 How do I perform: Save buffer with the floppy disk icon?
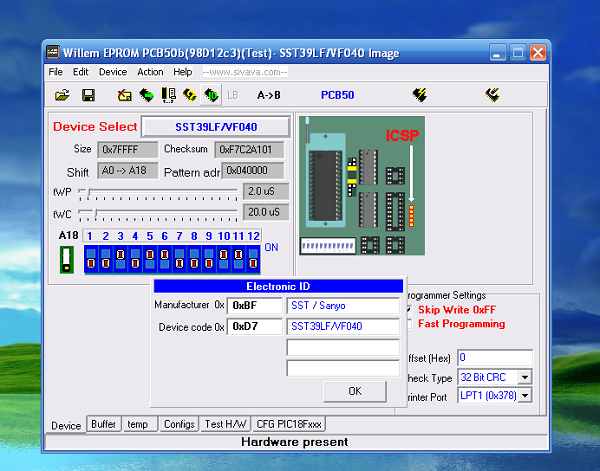point(88,95)
